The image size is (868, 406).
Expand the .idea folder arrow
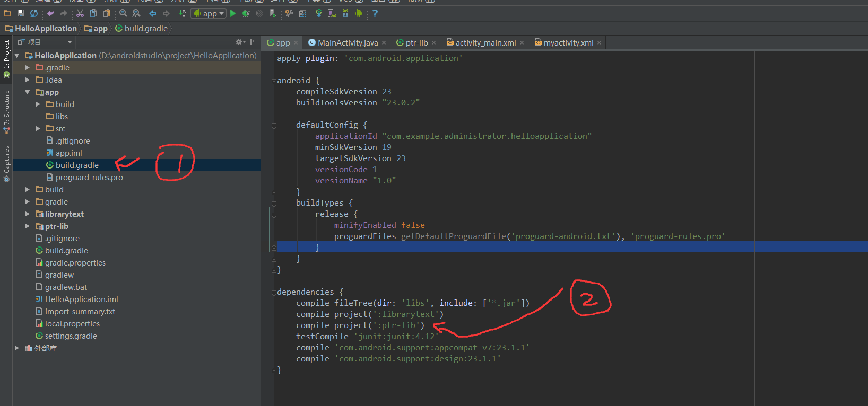pyautogui.click(x=28, y=80)
